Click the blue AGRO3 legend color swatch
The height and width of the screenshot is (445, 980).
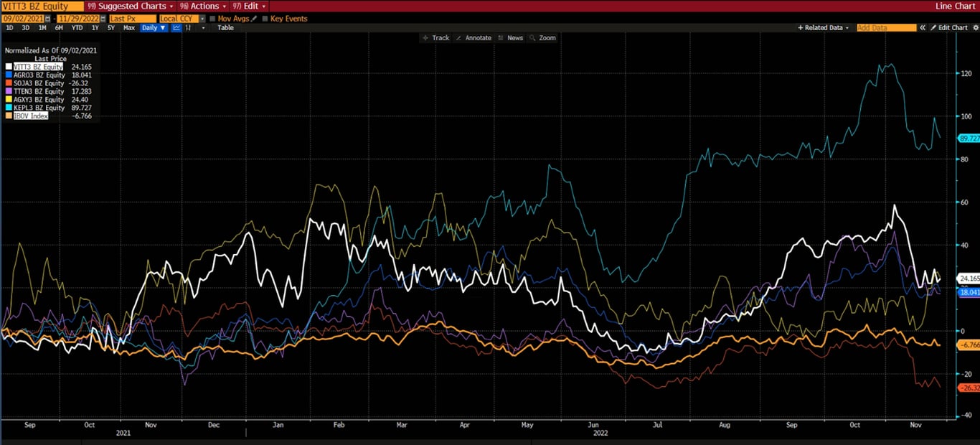[x=9, y=75]
